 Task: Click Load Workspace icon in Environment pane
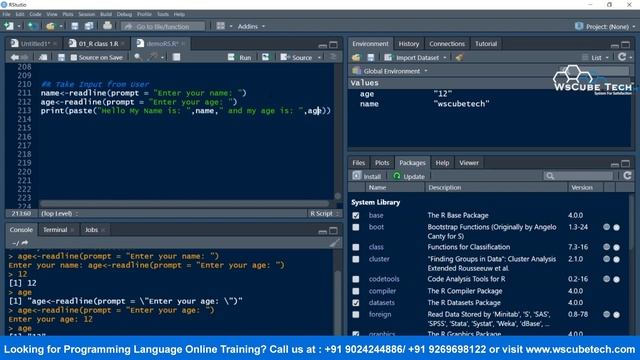pyautogui.click(x=356, y=58)
